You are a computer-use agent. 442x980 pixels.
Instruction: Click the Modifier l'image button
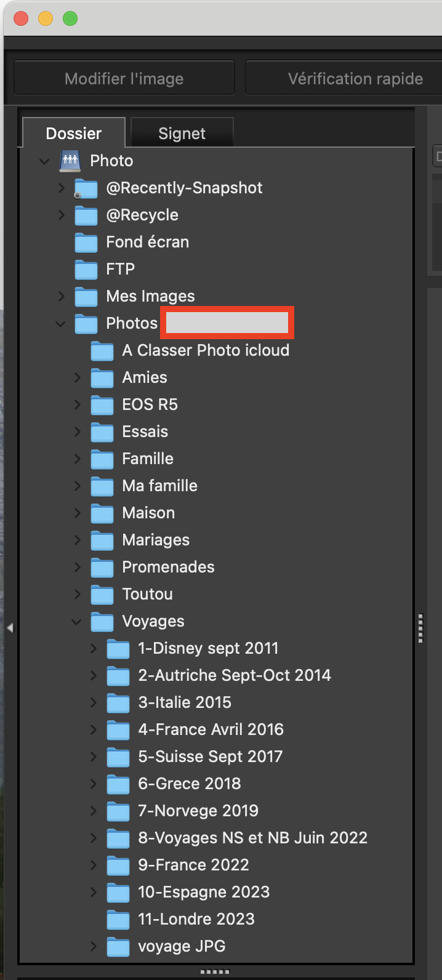[x=124, y=79]
